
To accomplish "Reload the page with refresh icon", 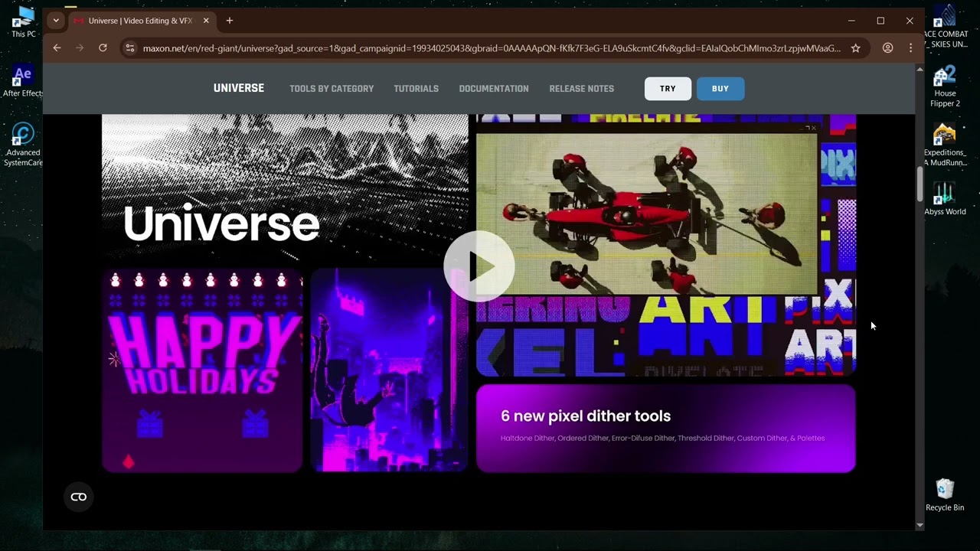I will click(103, 48).
